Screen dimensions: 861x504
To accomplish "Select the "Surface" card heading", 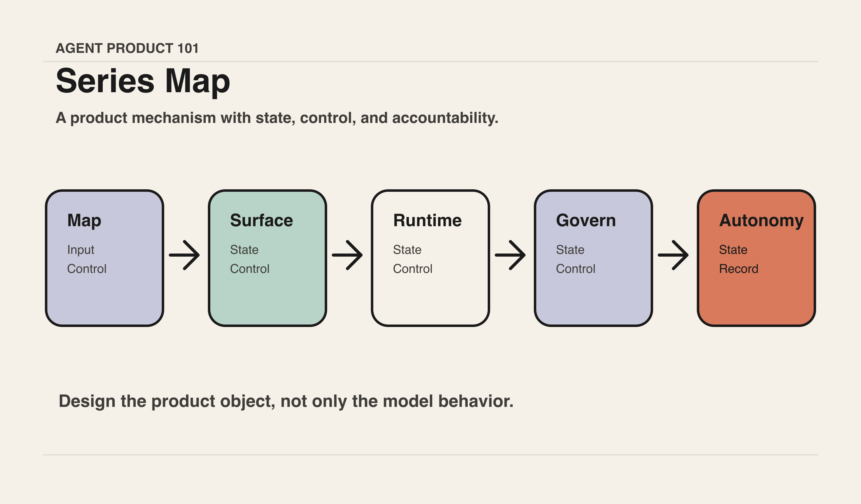I will (262, 220).
